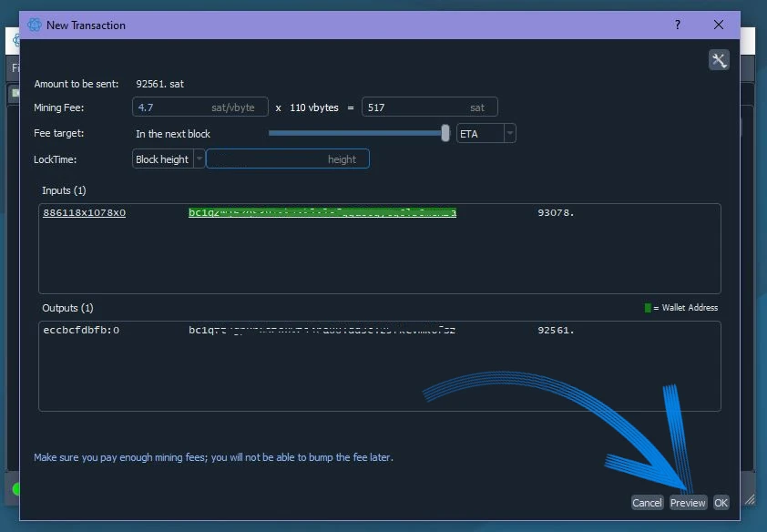
Task: Click the Preview button
Action: tap(688, 503)
